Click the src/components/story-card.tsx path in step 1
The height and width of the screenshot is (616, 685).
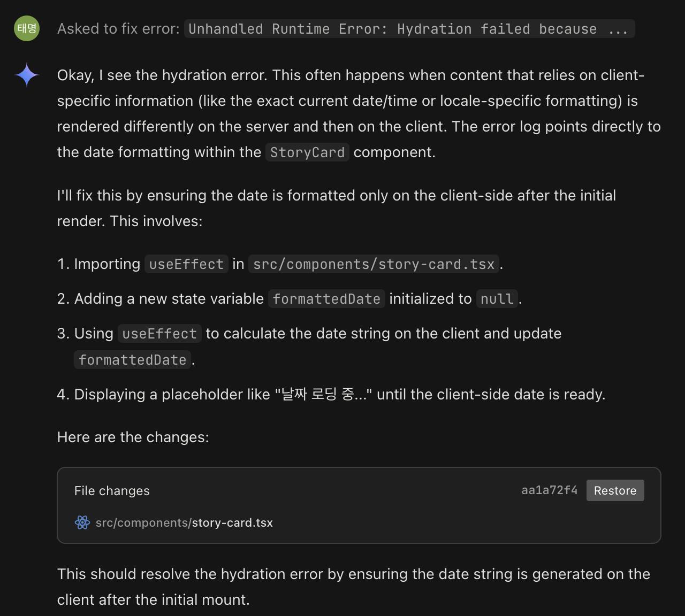point(374,264)
